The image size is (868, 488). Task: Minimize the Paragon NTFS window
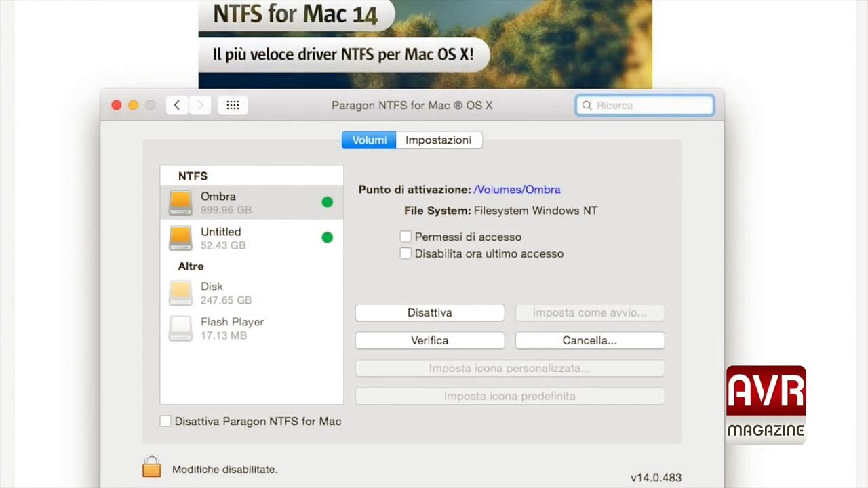pyautogui.click(x=134, y=105)
